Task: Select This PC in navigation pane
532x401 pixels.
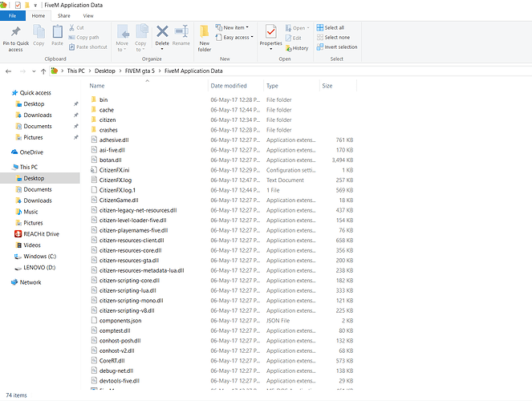Action: 25,167
